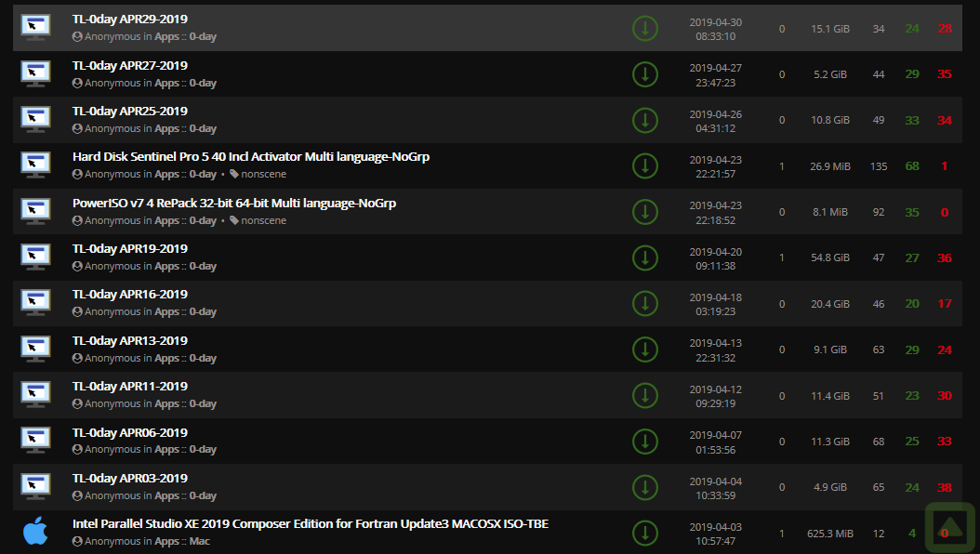Open the TL-0day APR06-2019 title link

point(130,432)
